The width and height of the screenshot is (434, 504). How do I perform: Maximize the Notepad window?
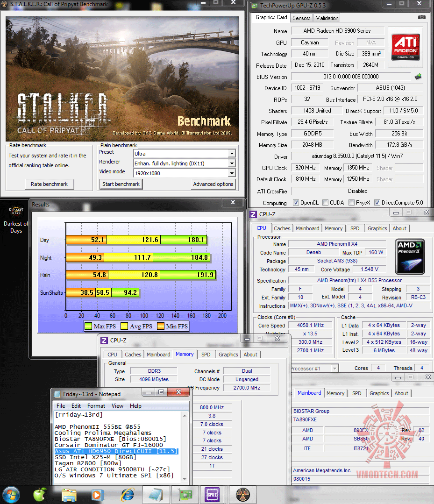161,392
